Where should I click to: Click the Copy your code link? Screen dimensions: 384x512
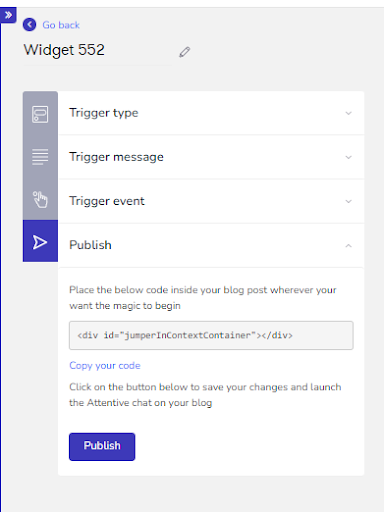105,366
